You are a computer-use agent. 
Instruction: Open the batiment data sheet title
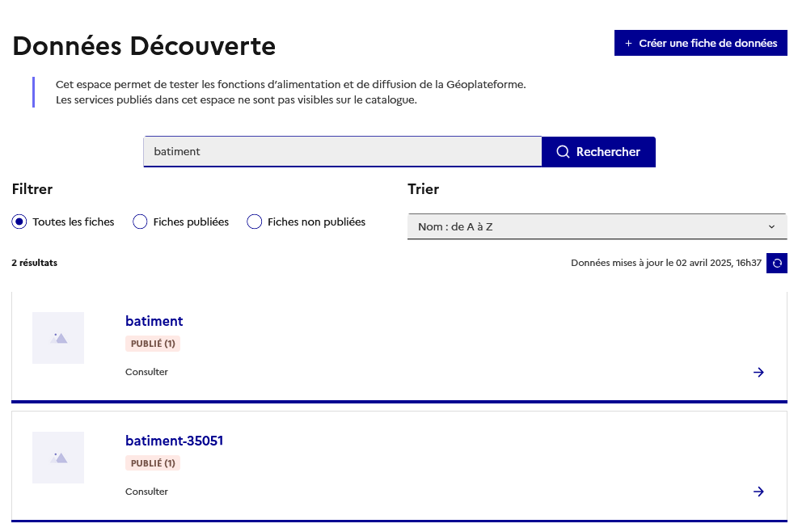click(x=154, y=322)
